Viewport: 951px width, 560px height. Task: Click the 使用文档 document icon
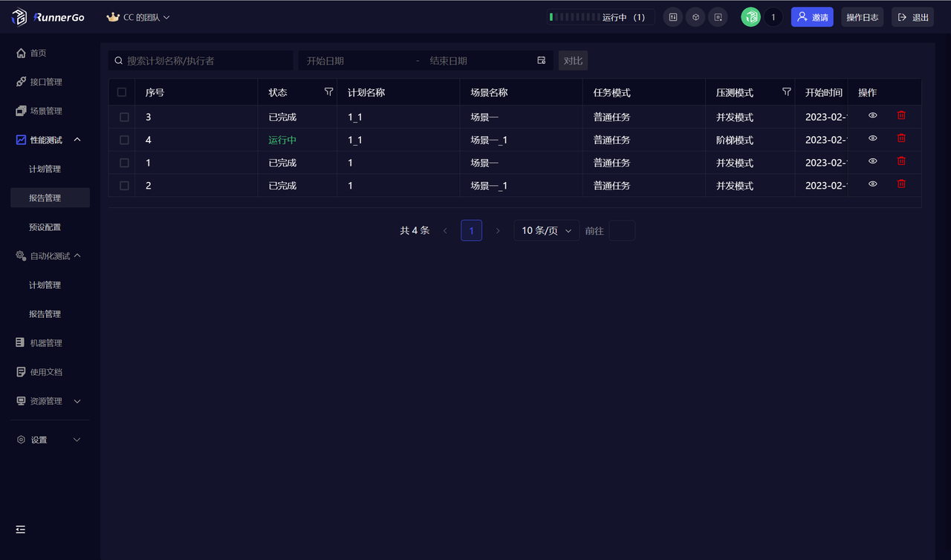(x=21, y=371)
